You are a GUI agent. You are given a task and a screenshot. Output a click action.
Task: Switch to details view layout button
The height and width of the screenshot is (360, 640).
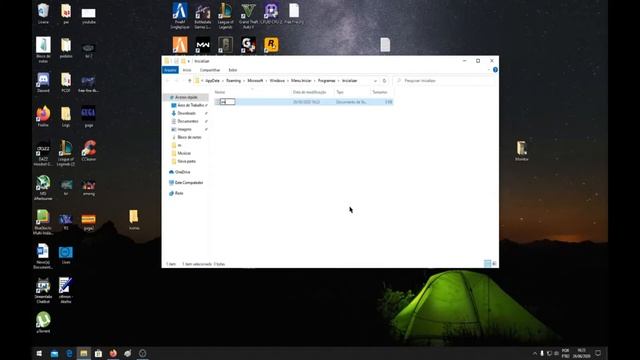click(x=487, y=264)
